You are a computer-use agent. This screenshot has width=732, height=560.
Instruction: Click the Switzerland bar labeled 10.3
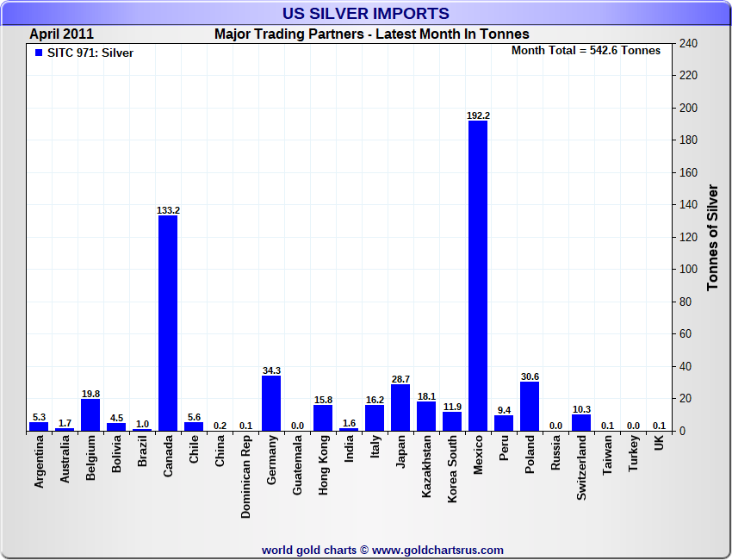pyautogui.click(x=581, y=423)
